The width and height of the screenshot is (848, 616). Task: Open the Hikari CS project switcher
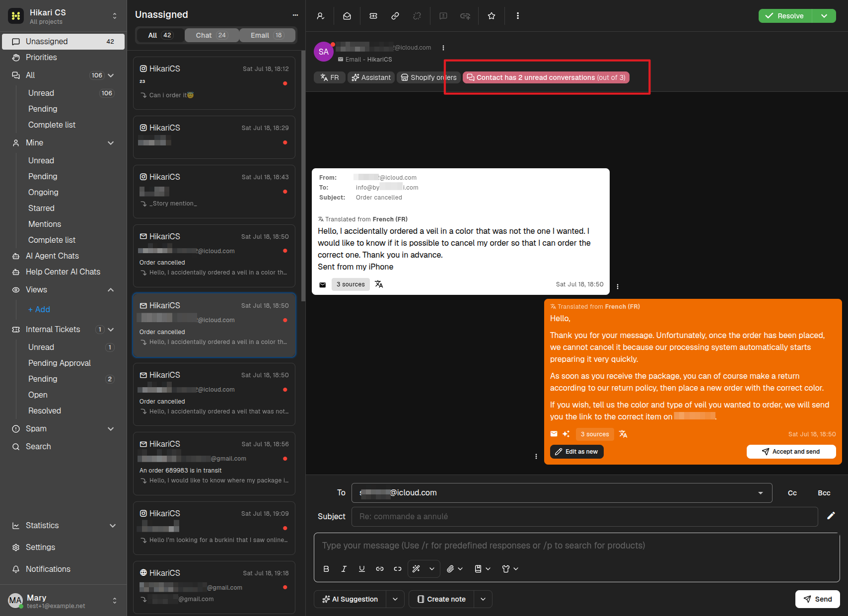coord(115,16)
